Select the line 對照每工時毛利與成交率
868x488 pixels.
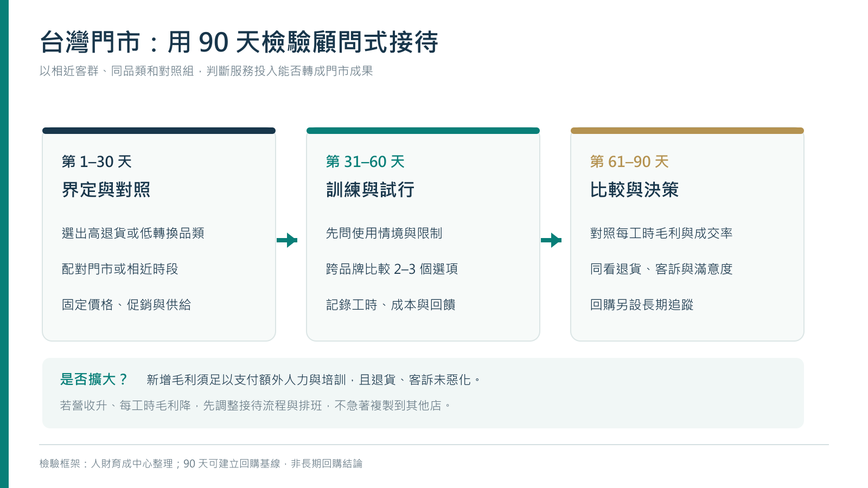(x=661, y=233)
